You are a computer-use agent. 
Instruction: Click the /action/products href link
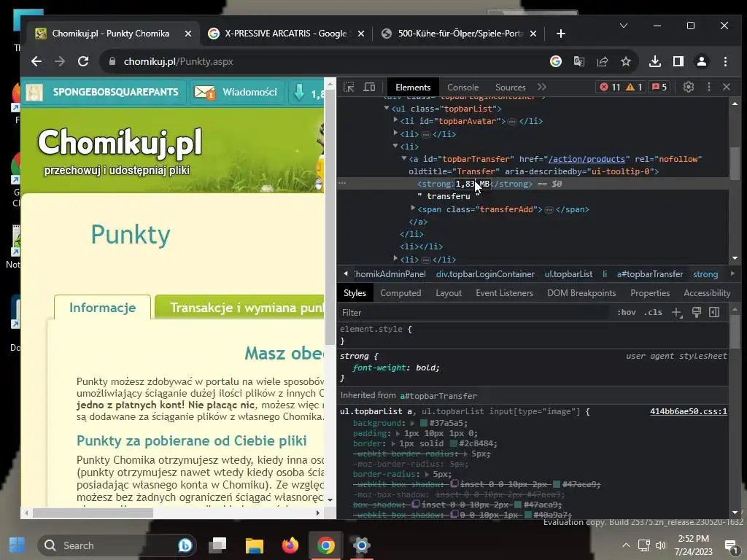[x=587, y=159]
